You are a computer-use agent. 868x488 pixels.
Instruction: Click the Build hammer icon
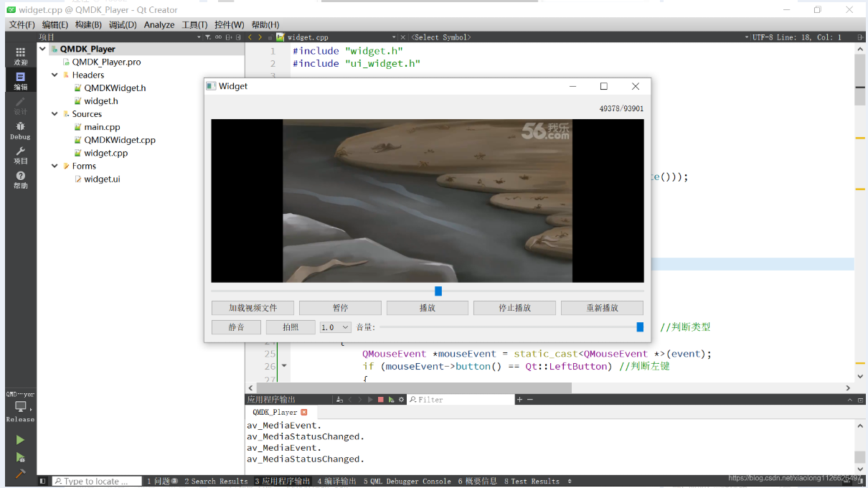20,474
